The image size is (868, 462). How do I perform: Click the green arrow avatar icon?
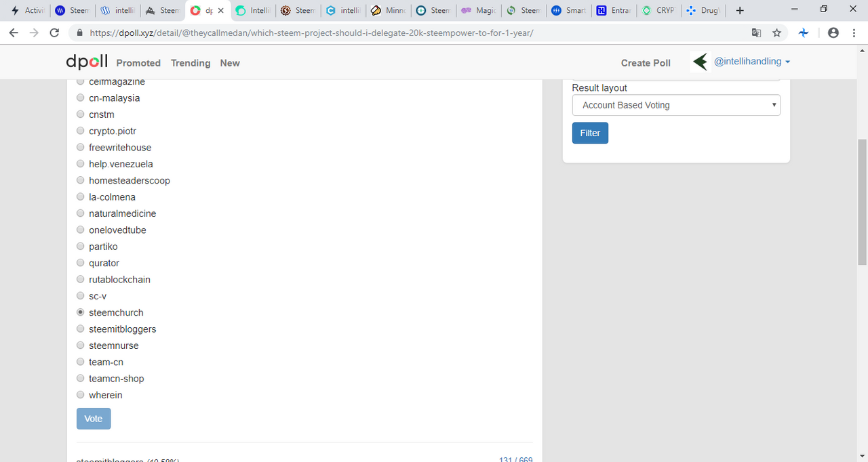click(701, 62)
